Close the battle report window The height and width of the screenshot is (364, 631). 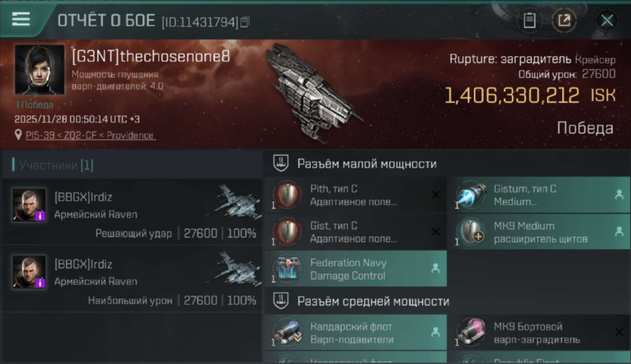click(607, 21)
